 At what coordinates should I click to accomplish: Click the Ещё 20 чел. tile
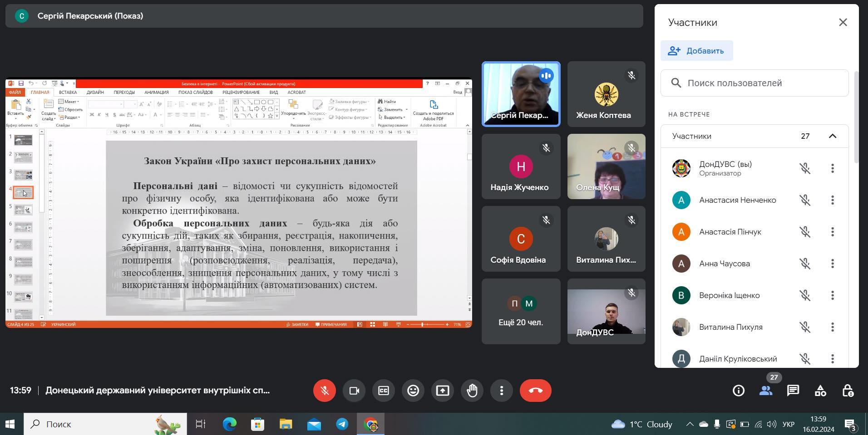pos(521,312)
